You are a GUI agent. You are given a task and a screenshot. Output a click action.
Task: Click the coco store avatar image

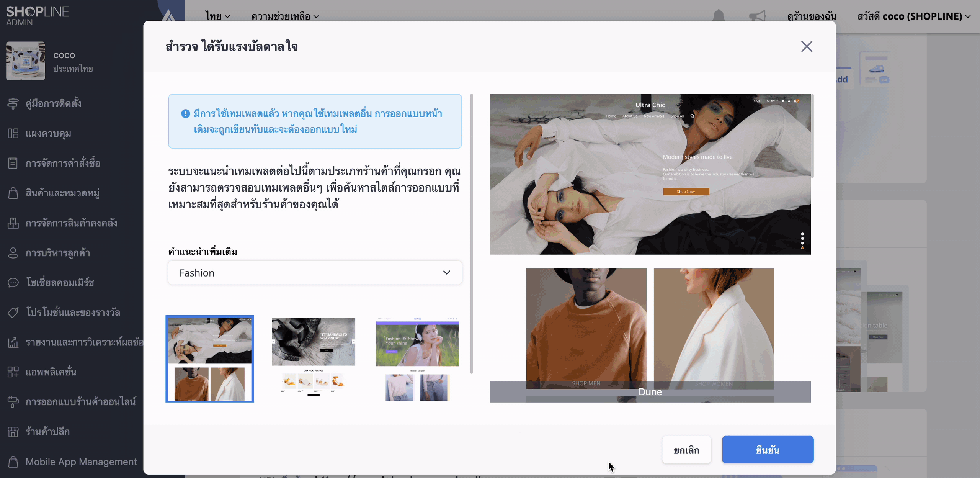[x=26, y=61]
